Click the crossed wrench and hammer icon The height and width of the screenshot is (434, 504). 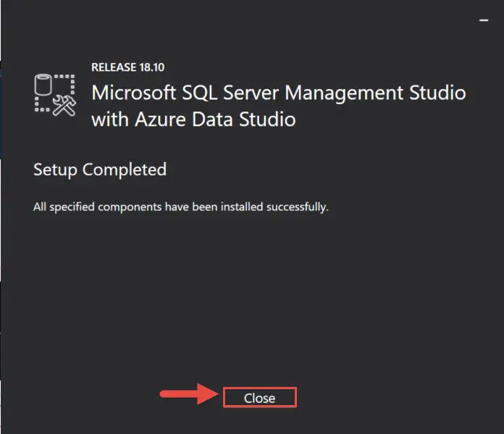coord(64,106)
